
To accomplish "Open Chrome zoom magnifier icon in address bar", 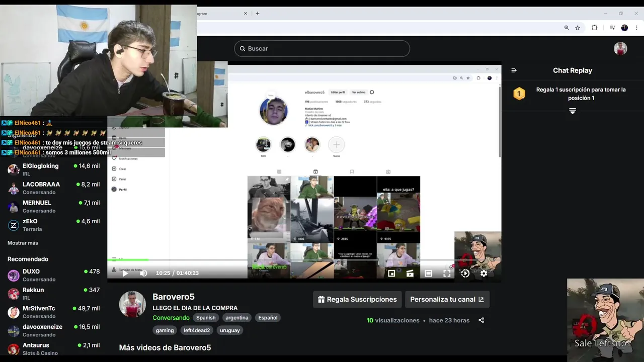I will (x=567, y=28).
